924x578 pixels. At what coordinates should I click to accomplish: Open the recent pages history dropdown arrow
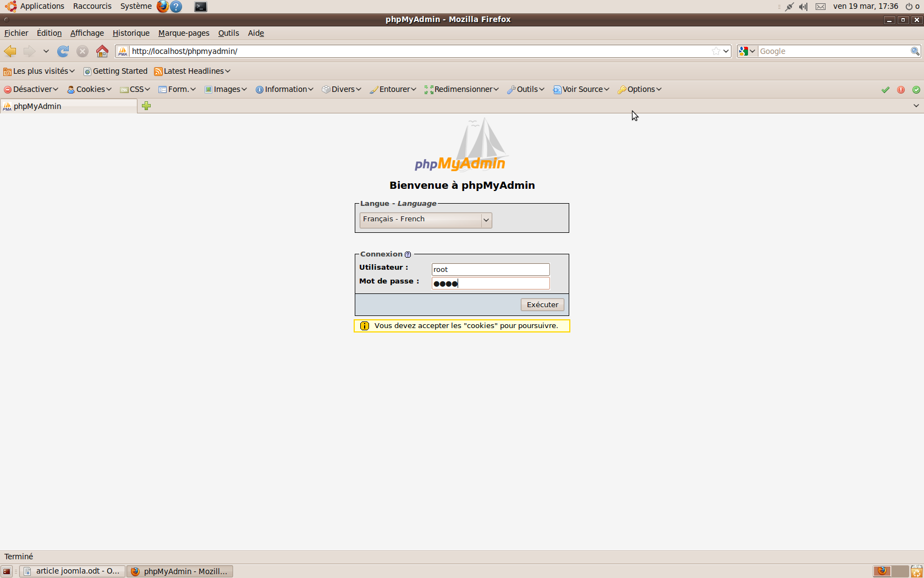pos(46,51)
